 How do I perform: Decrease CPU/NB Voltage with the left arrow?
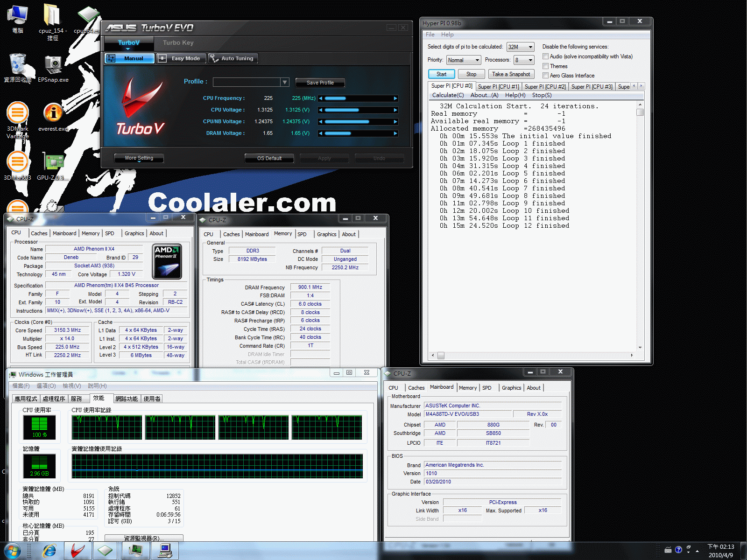coord(321,122)
